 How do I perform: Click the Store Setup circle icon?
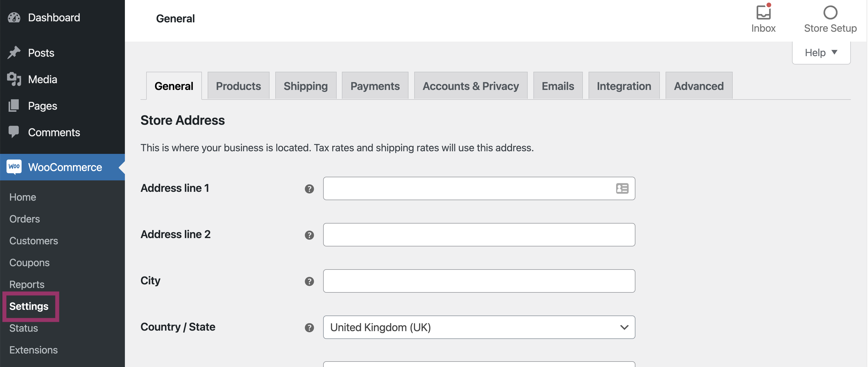(830, 13)
